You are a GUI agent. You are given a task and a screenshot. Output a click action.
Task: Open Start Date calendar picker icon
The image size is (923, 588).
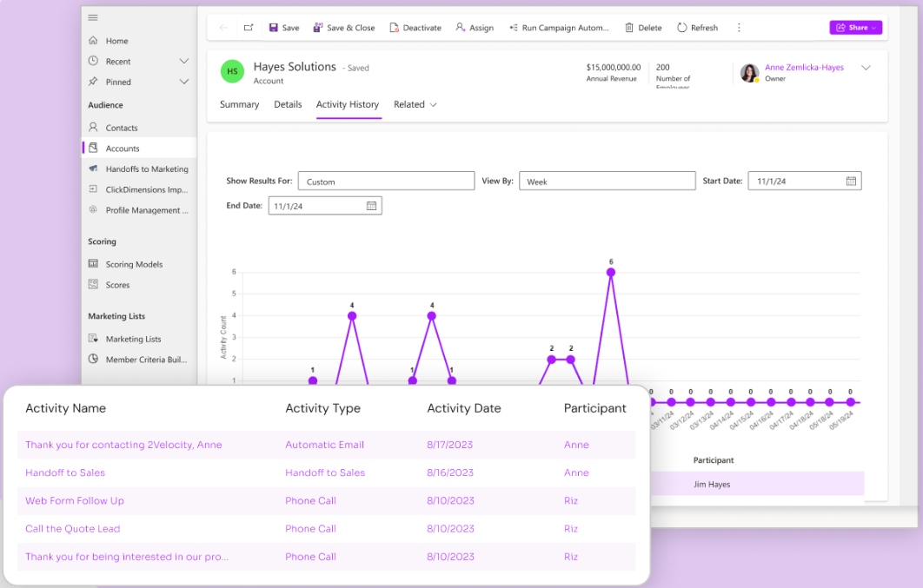pos(851,182)
